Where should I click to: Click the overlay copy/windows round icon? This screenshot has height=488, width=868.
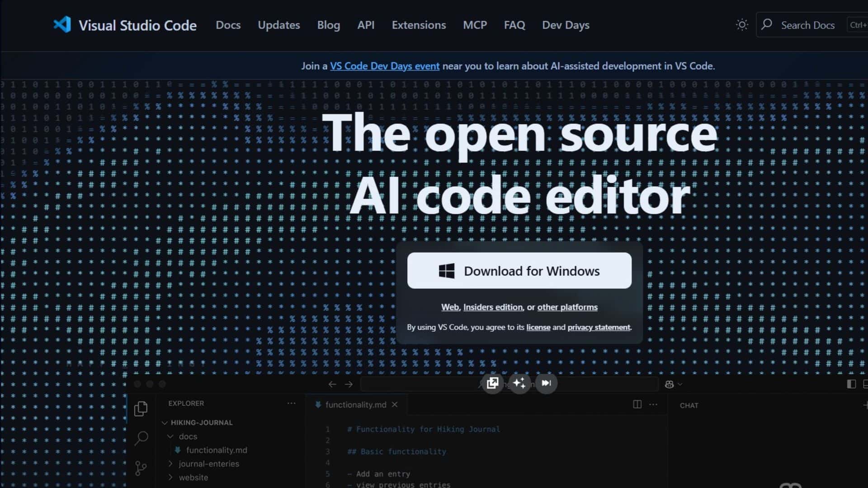492,383
